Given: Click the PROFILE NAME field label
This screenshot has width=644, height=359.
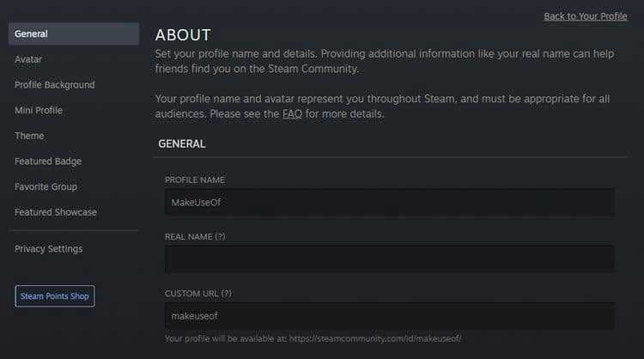Looking at the screenshot, I should [x=195, y=179].
